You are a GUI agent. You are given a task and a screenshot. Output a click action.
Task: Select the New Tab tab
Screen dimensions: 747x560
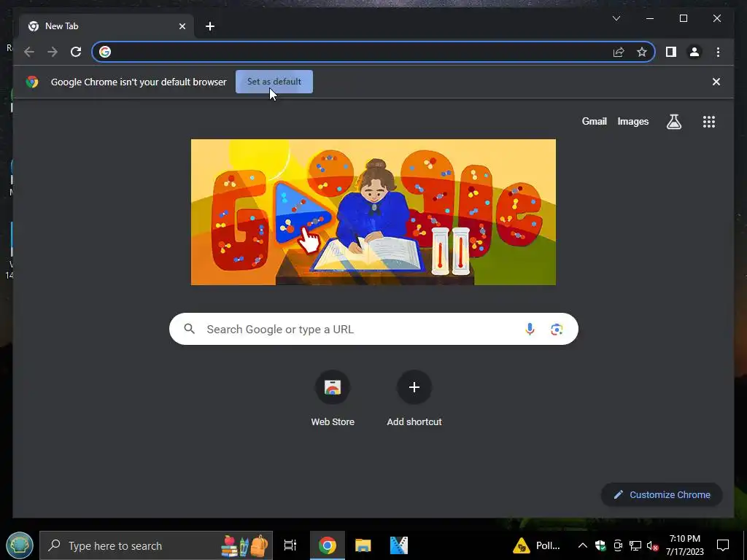pyautogui.click(x=107, y=26)
